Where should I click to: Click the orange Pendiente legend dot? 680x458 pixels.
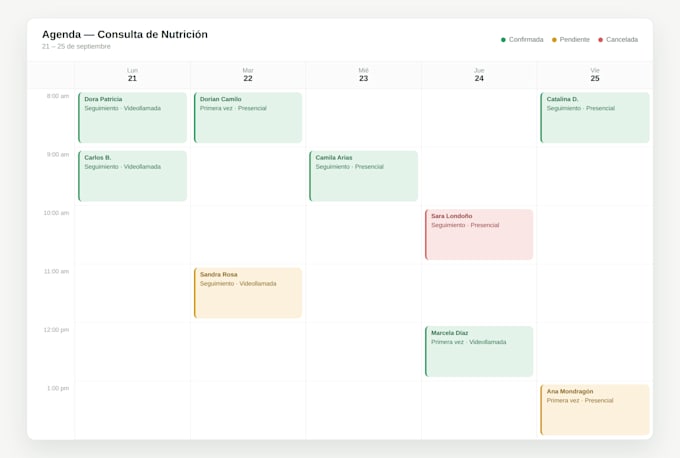pos(554,40)
